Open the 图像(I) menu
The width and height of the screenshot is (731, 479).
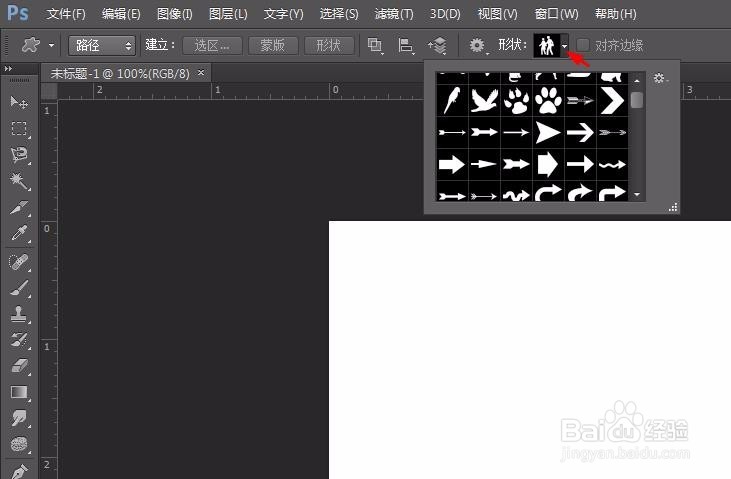174,14
